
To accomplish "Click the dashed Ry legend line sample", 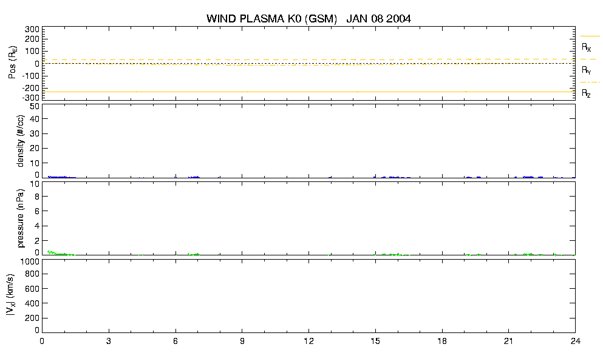I will tap(590, 59).
